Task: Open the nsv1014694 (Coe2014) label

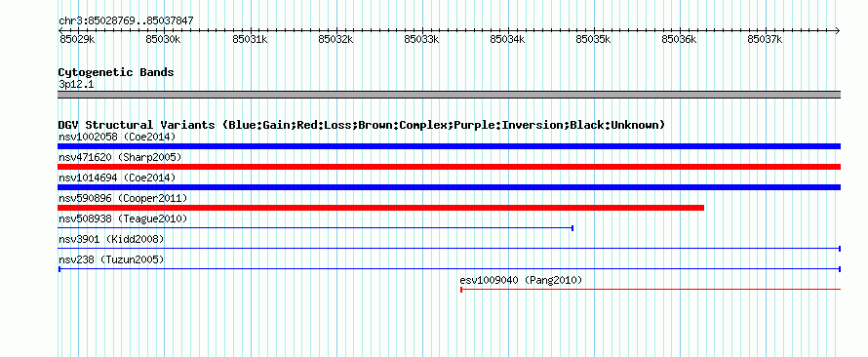Action: click(117, 178)
